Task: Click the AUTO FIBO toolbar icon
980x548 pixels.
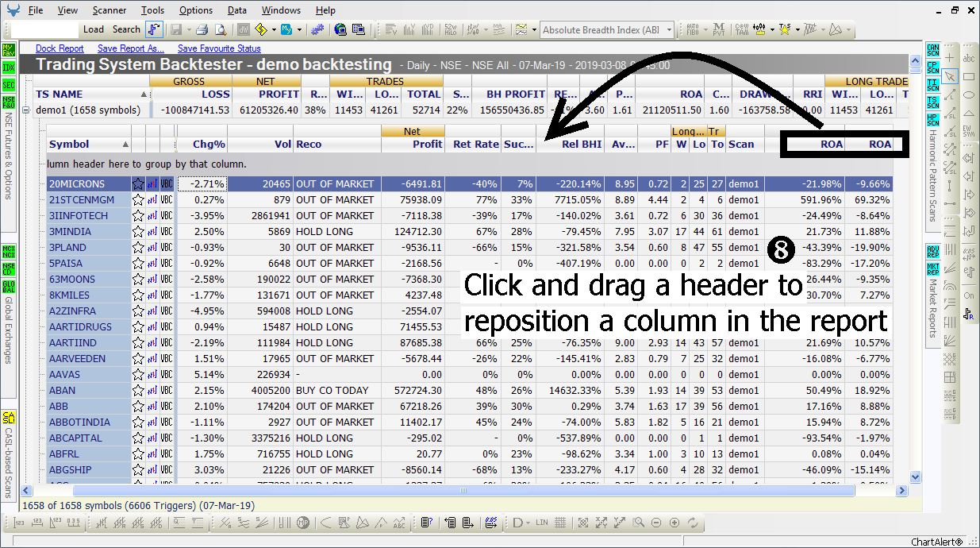Action: [x=692, y=29]
